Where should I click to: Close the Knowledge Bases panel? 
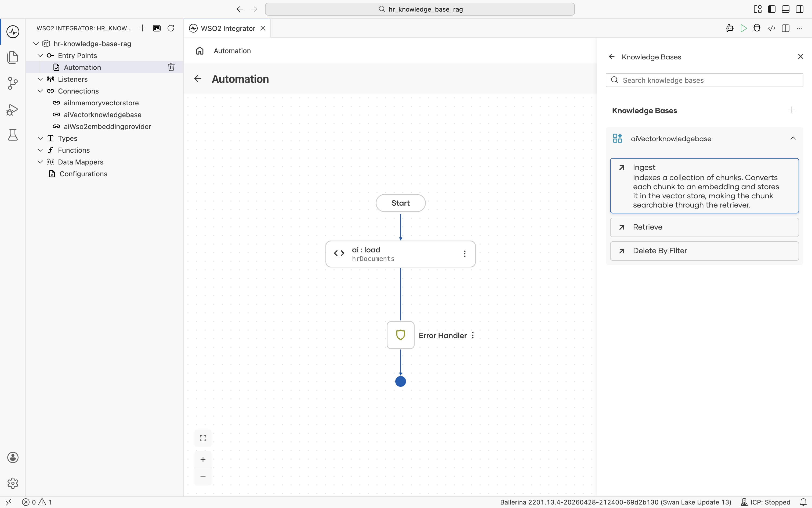click(x=801, y=57)
